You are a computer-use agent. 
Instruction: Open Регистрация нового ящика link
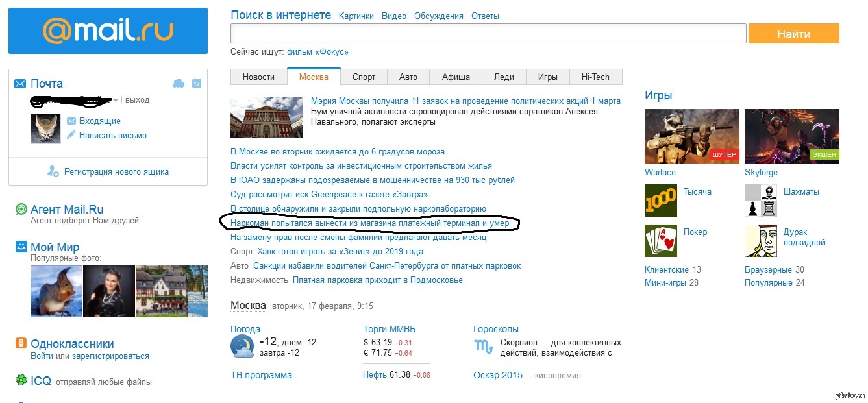click(x=116, y=172)
